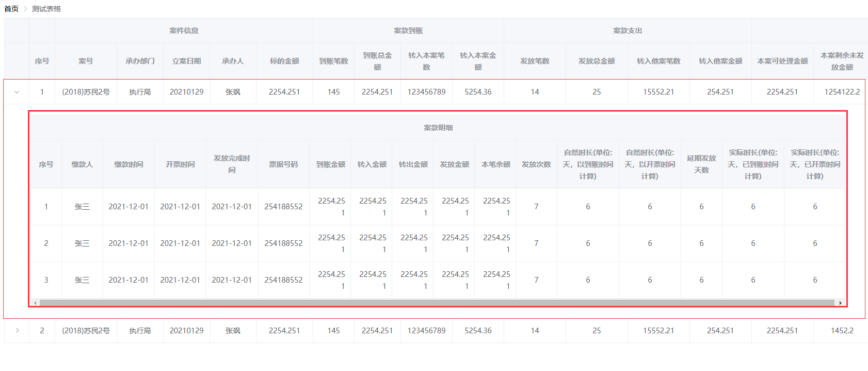Screen dimensions: 868x371
Task: Click the 发放总金额 column header
Action: point(597,61)
